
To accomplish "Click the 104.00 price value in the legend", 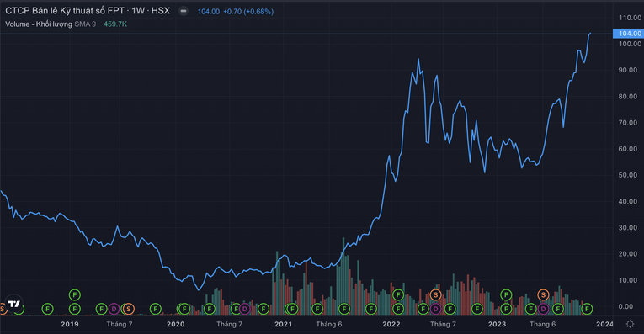I will click(x=209, y=12).
